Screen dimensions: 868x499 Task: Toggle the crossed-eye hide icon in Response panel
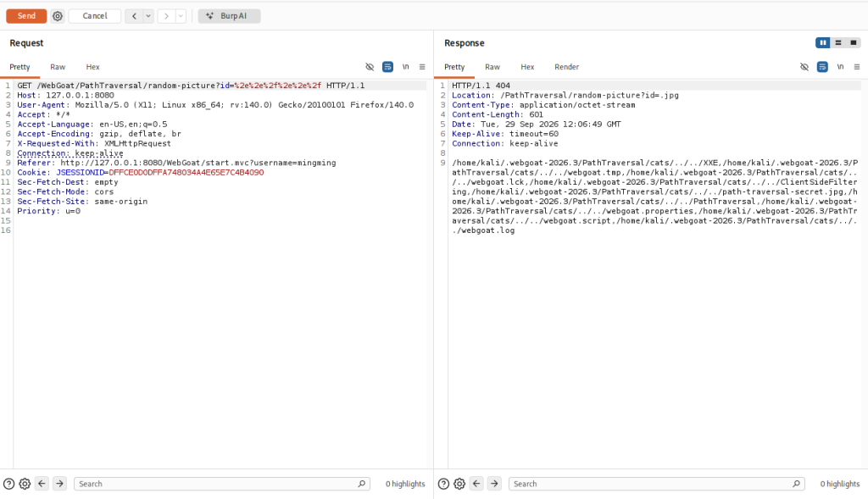tap(804, 67)
